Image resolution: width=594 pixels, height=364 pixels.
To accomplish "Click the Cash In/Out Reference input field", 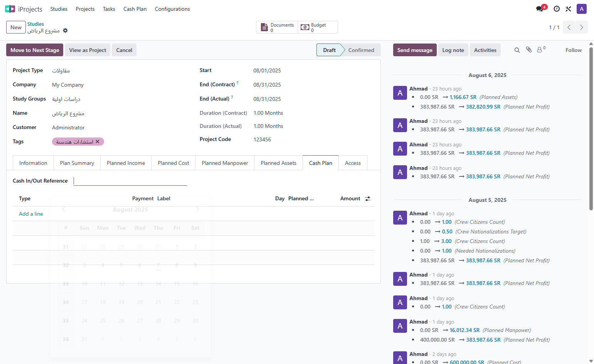I will (x=130, y=181).
